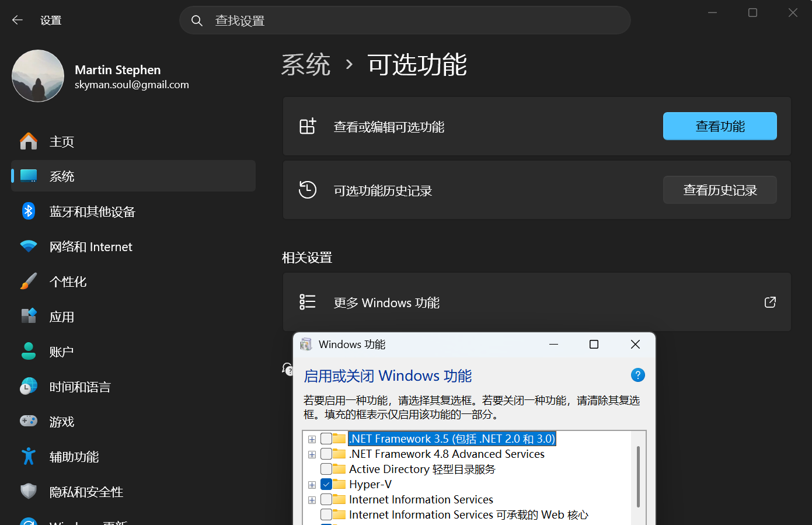This screenshot has width=812, height=525.
Task: Select the .NET Framework 4.8 Advanced Services label
Action: point(447,454)
